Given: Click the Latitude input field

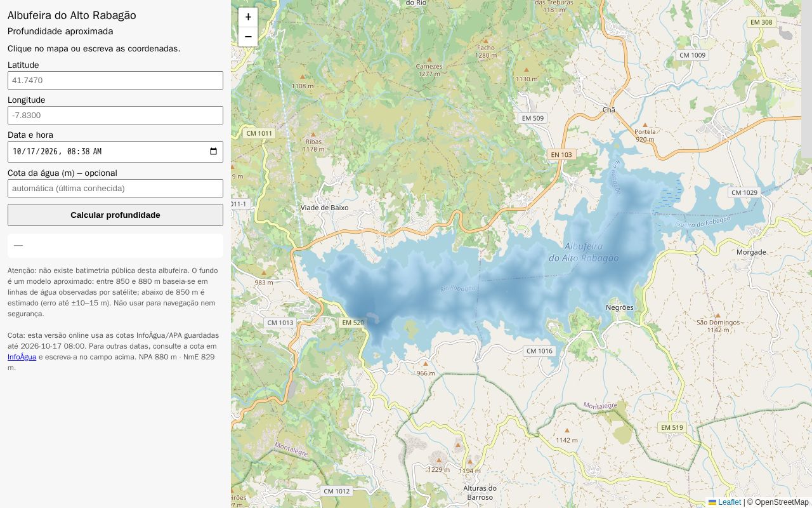Looking at the screenshot, I should 115,81.
